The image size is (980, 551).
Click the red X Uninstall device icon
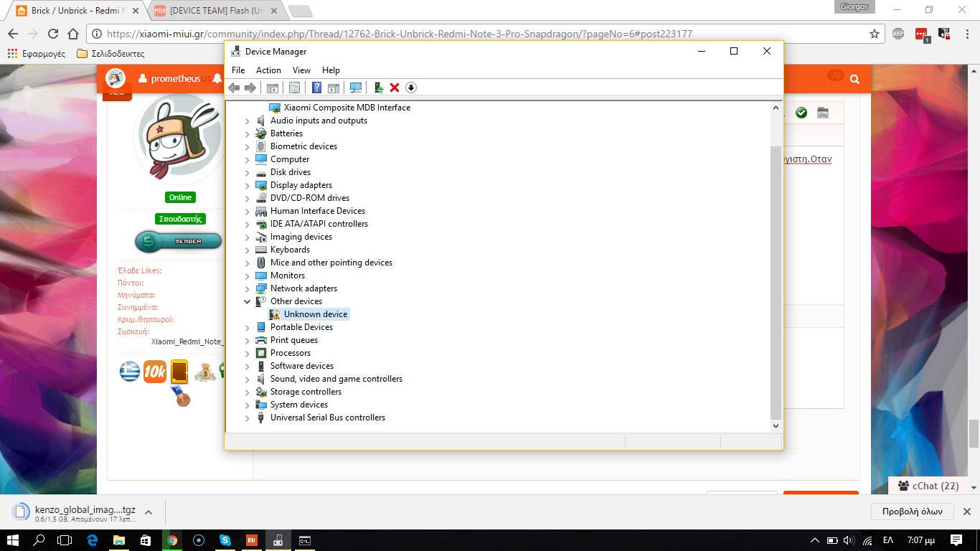coord(395,88)
